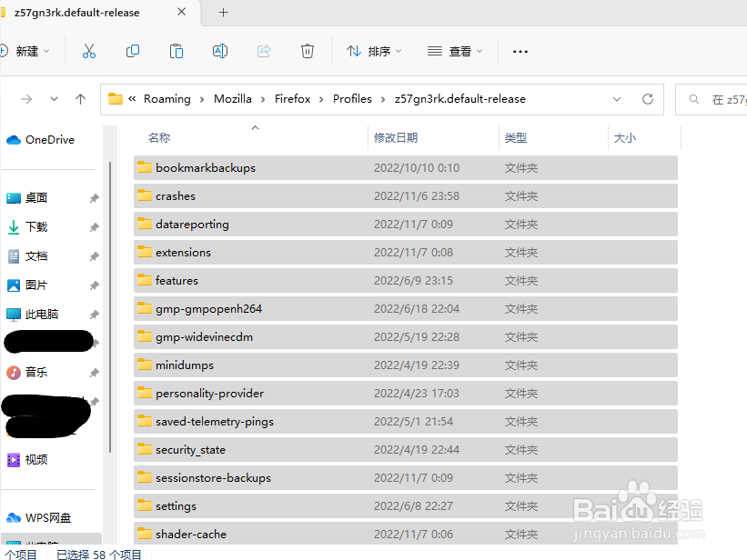Open 图片 (Pictures) in sidebar

click(x=27, y=285)
